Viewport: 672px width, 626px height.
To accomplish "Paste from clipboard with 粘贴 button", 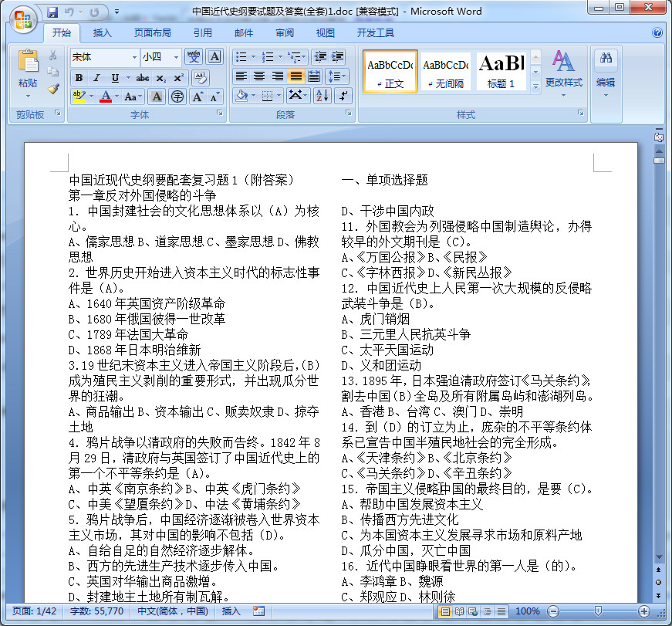I will tap(28, 73).
